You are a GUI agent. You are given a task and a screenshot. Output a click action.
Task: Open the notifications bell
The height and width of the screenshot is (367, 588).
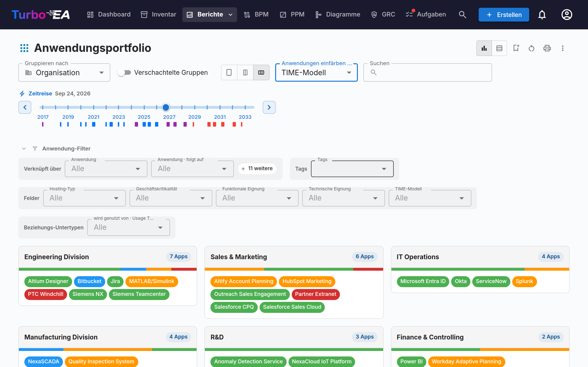(542, 14)
